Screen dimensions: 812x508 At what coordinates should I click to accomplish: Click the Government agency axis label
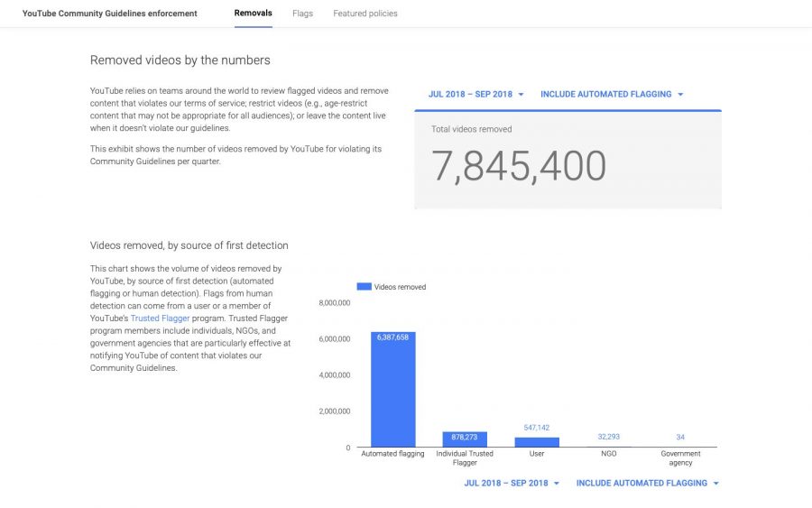[x=680, y=457]
